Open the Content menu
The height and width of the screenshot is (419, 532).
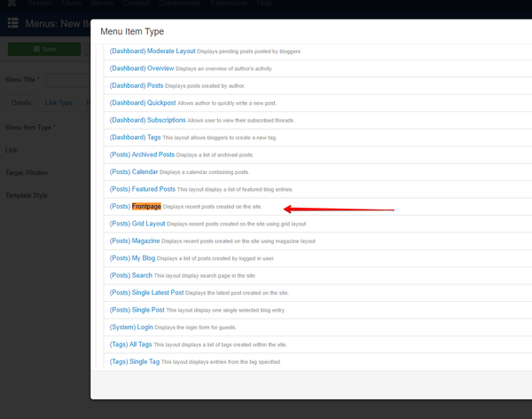click(136, 3)
